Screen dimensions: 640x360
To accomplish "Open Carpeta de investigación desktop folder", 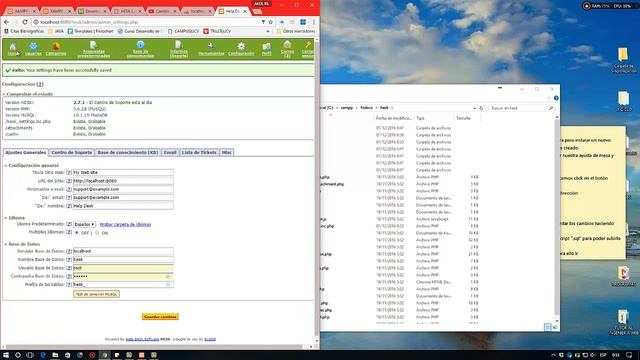I will coord(623,60).
